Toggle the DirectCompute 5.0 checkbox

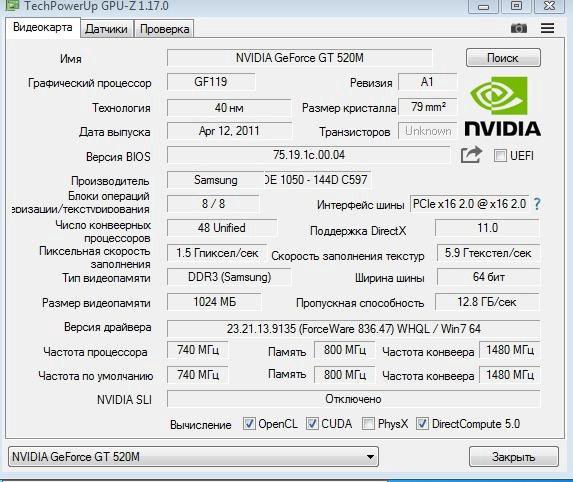422,424
